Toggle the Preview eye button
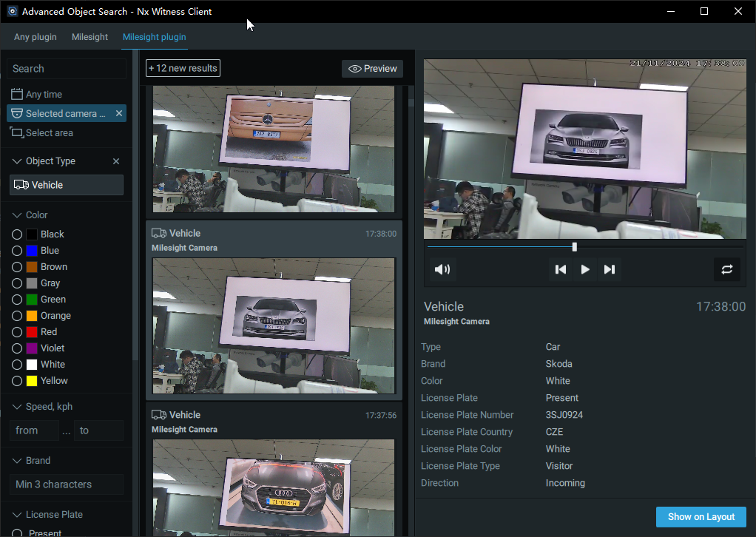Screen dimensions: 756x537 (372, 69)
